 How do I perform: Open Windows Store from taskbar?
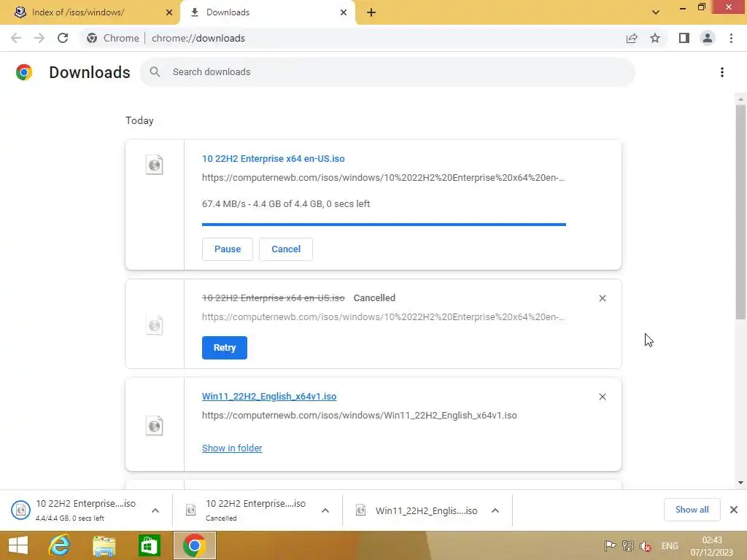149,545
